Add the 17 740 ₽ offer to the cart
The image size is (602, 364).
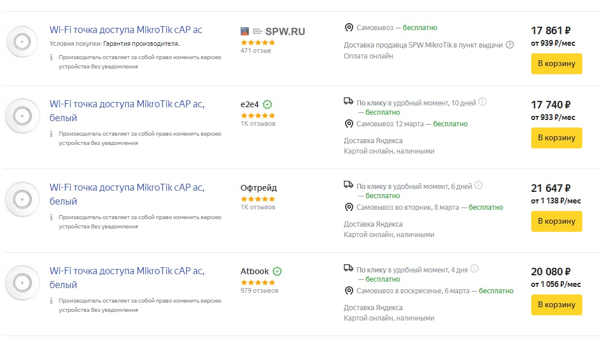556,138
